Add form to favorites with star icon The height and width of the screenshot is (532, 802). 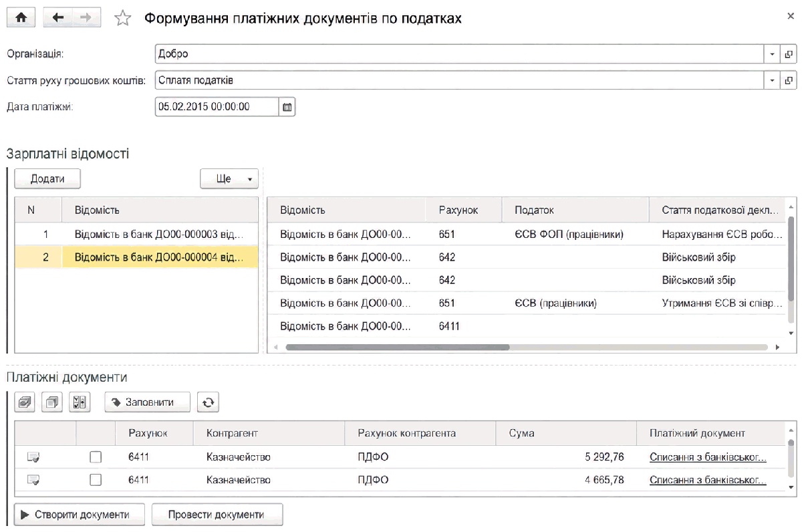122,19
